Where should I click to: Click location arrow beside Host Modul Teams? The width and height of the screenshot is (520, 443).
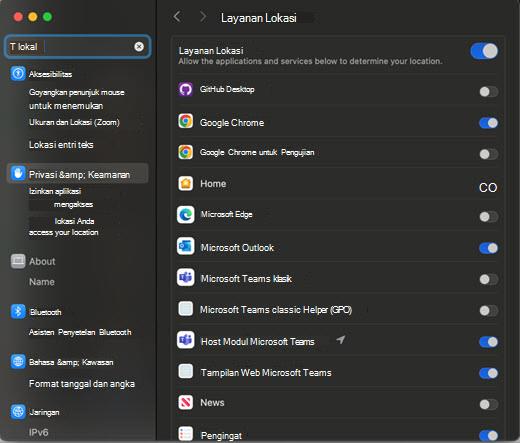pyautogui.click(x=341, y=340)
